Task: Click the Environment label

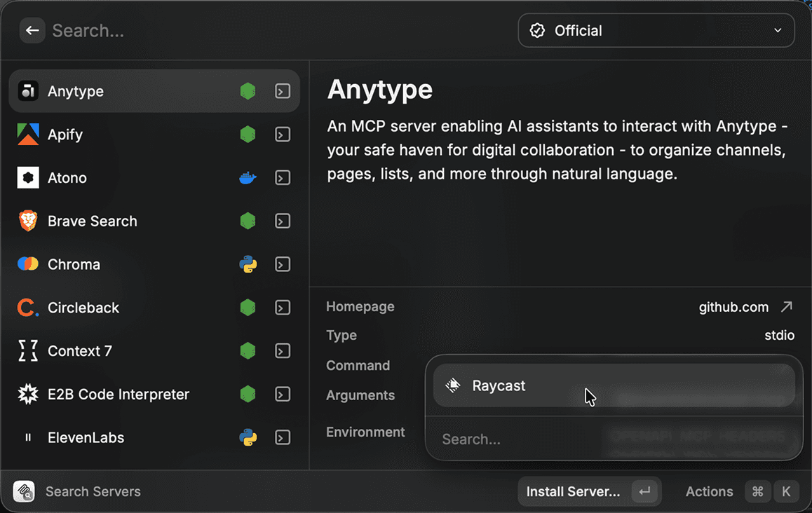Action: pyautogui.click(x=365, y=432)
